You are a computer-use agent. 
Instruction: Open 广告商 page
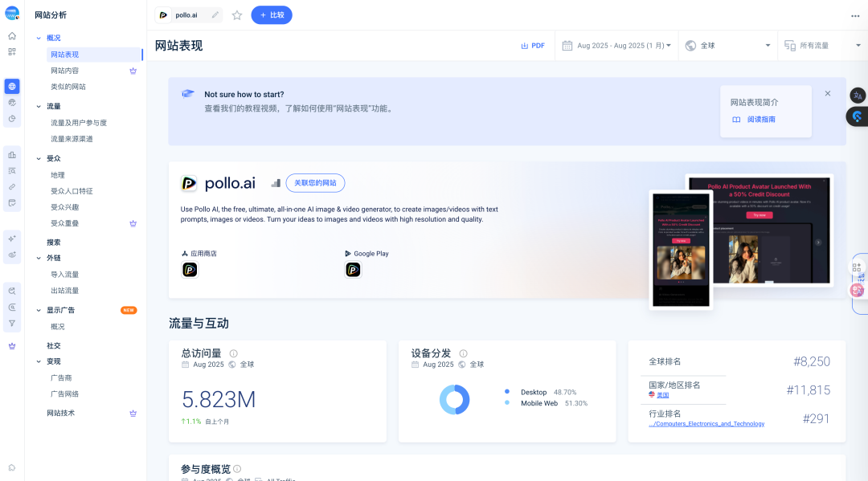click(61, 378)
